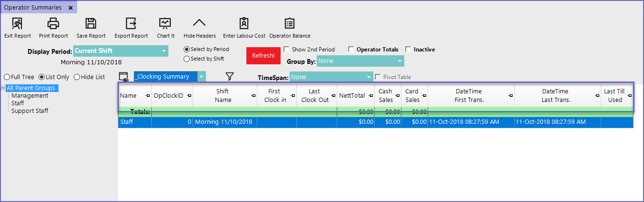Click the Exit Report icon
Image resolution: width=644 pixels, height=202 pixels.
coord(17,23)
